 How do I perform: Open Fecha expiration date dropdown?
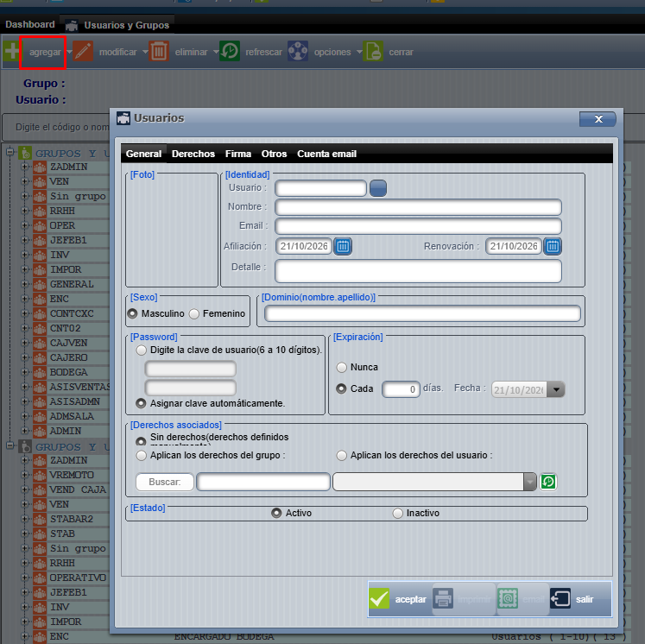(556, 389)
